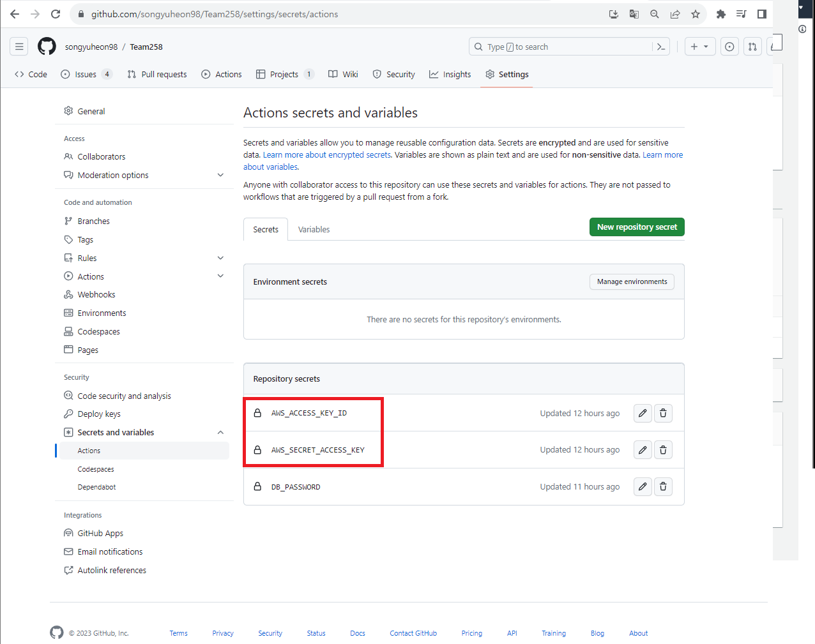Select the Secrets tab
815x644 pixels.
266,229
